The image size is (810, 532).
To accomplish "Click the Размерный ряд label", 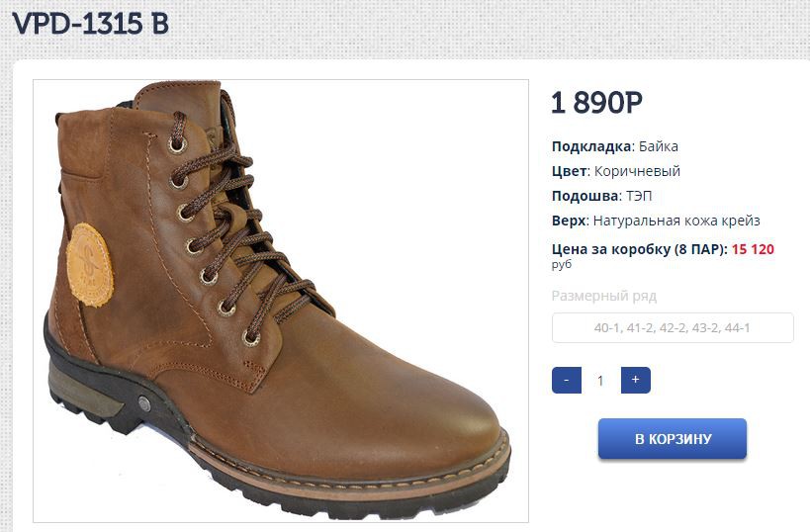I will [603, 296].
